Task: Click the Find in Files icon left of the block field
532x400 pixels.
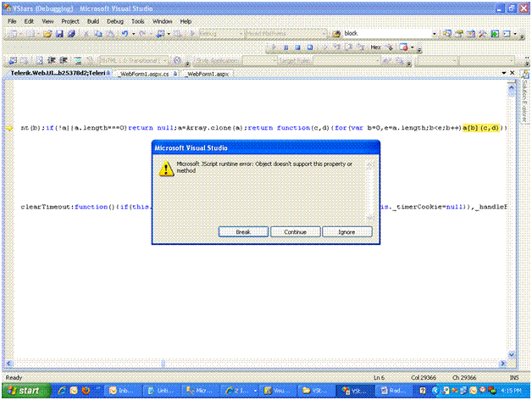Action: coord(336,34)
